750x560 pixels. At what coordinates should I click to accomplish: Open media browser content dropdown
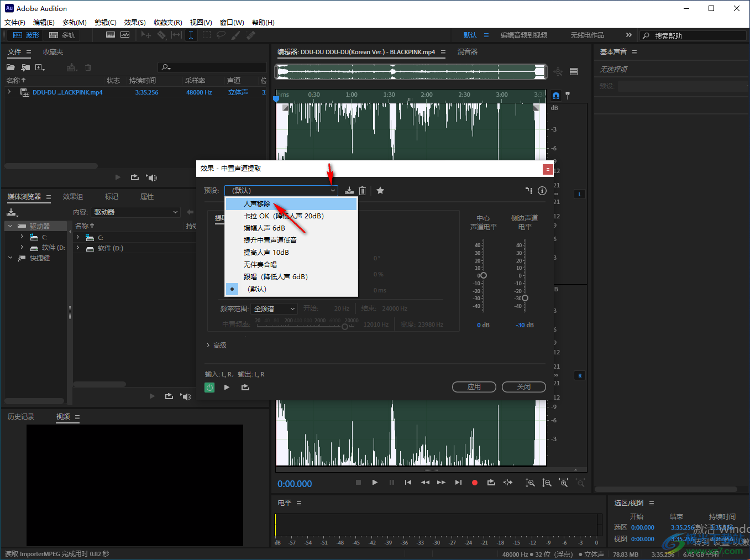(x=136, y=212)
